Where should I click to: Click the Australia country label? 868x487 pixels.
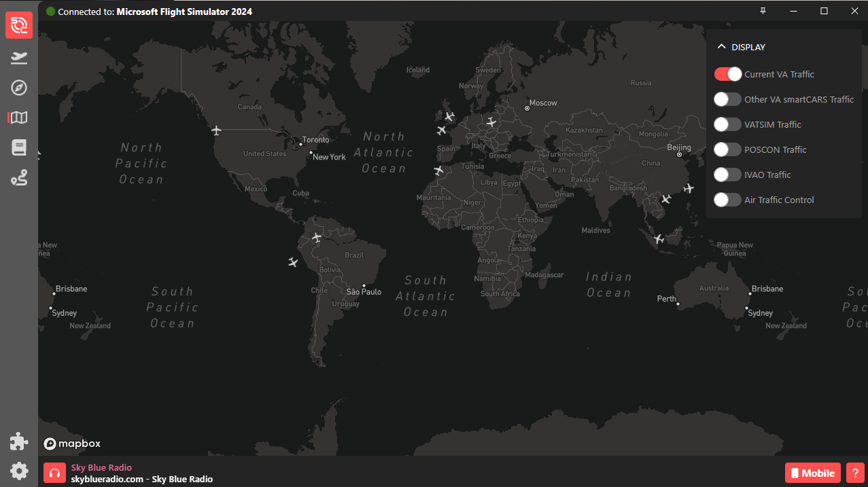[x=714, y=288]
